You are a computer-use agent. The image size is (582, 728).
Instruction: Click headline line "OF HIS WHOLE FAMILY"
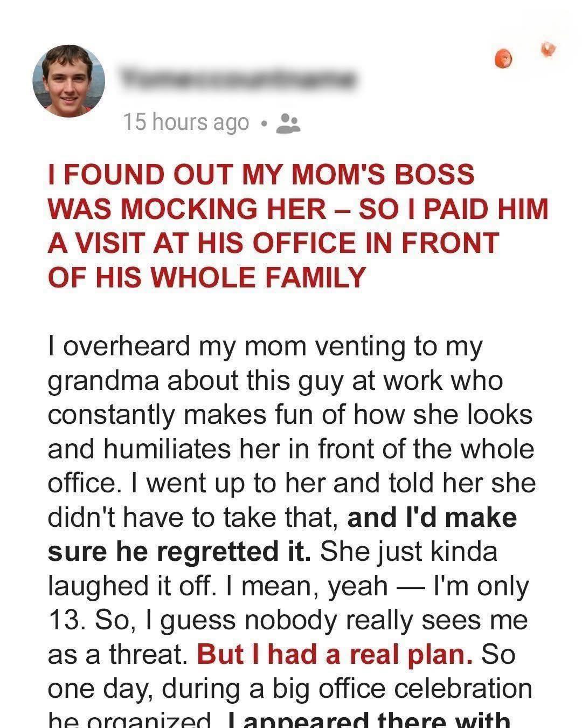coord(207,277)
